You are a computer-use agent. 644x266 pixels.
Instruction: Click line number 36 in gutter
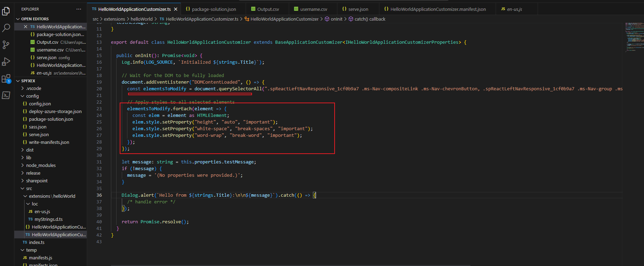[x=99, y=195]
